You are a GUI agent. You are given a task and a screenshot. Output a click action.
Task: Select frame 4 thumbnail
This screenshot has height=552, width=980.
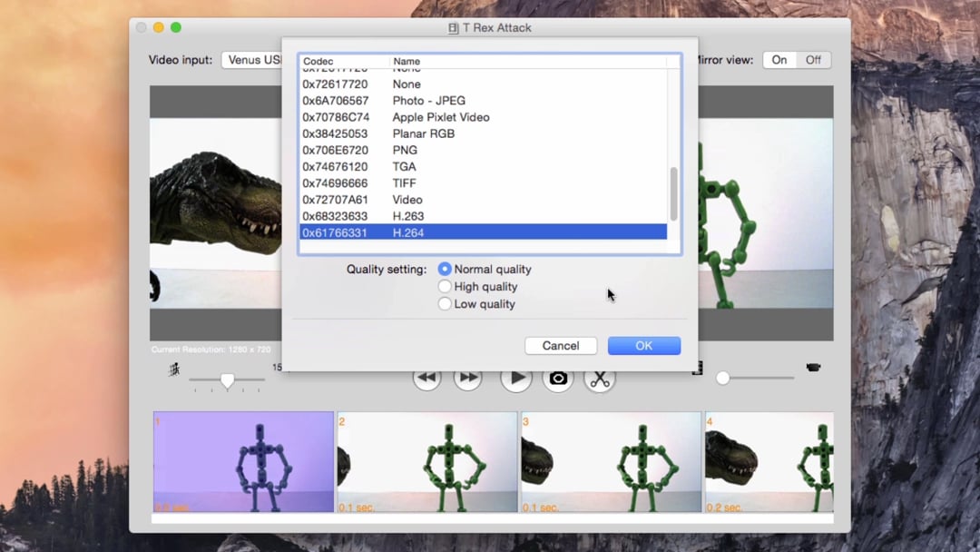(x=769, y=462)
